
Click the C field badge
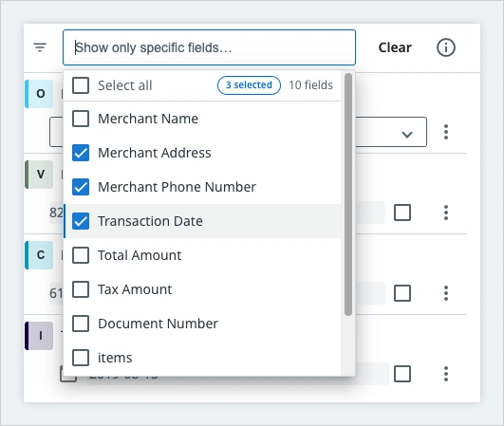(39, 255)
